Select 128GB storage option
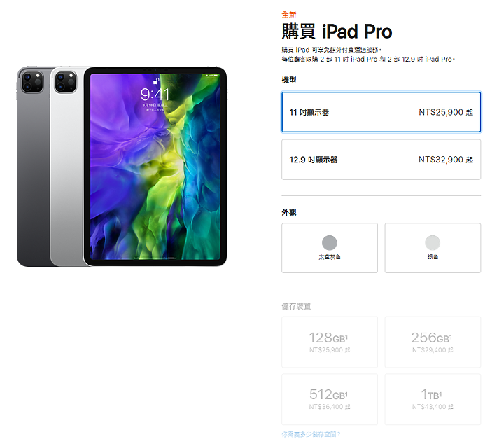The image size is (504, 444). (x=330, y=342)
